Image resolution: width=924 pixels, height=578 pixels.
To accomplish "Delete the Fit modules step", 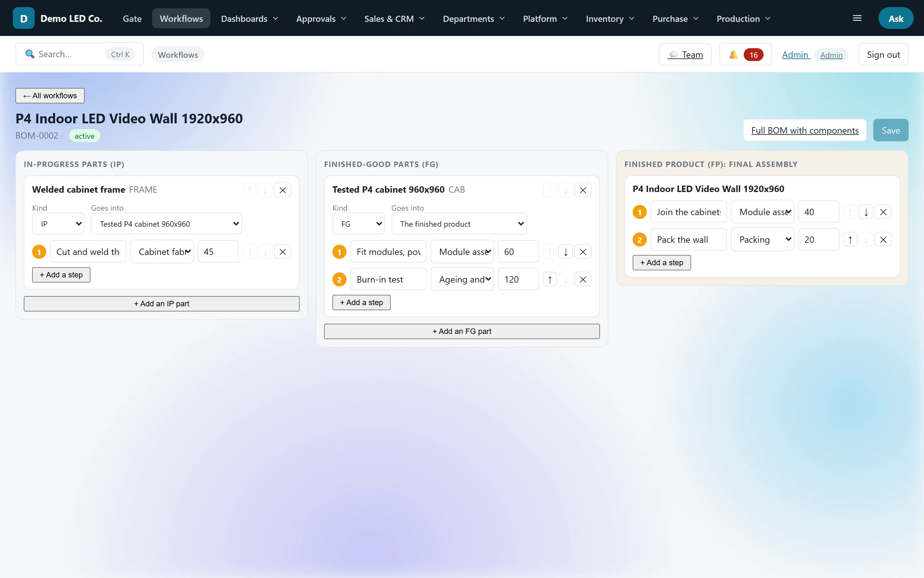I will coord(583,252).
